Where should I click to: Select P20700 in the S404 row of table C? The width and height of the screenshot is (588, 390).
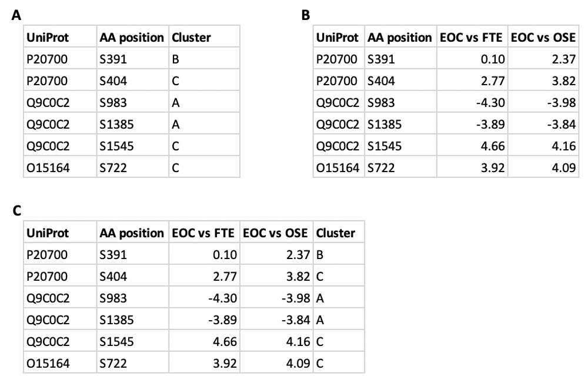[47, 277]
